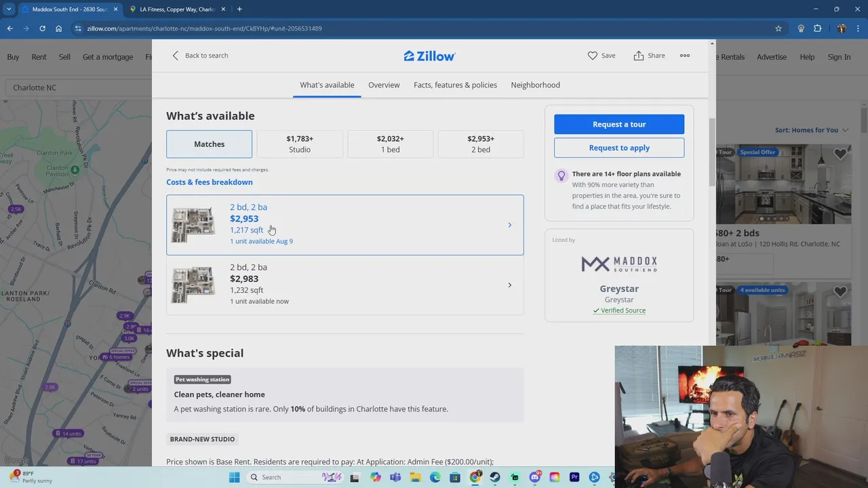Open the Windows Start menu

tap(235, 477)
